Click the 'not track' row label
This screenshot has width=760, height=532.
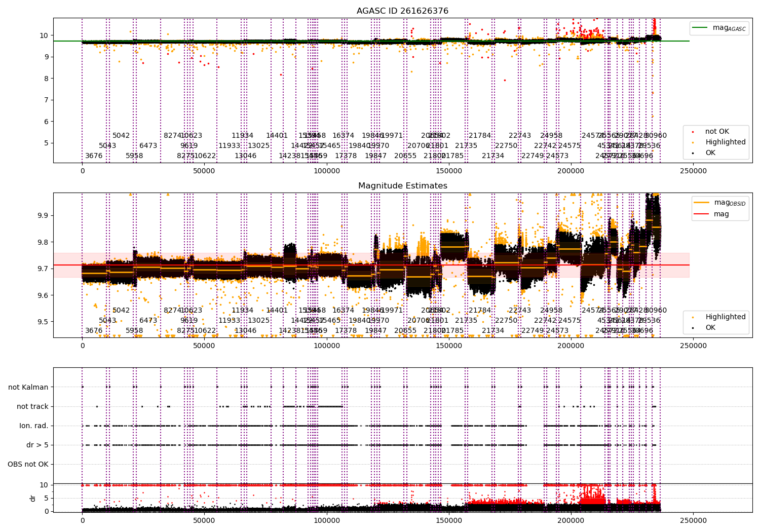32,406
